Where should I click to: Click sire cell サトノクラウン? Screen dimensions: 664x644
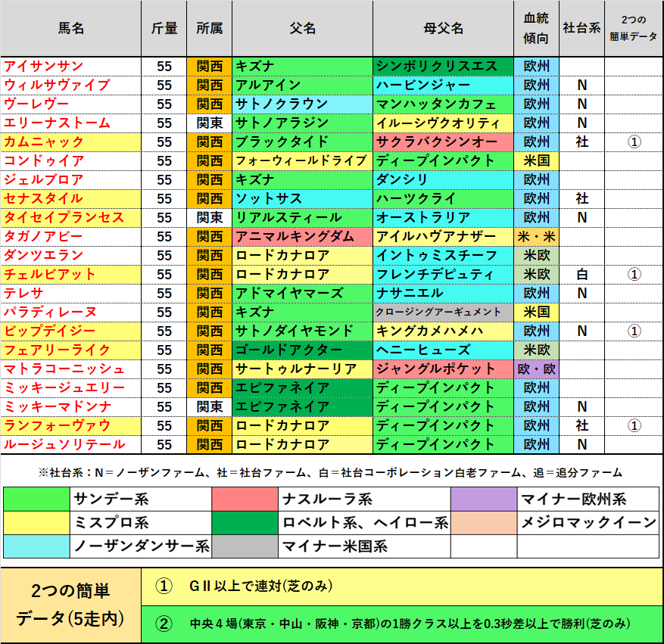(x=302, y=104)
